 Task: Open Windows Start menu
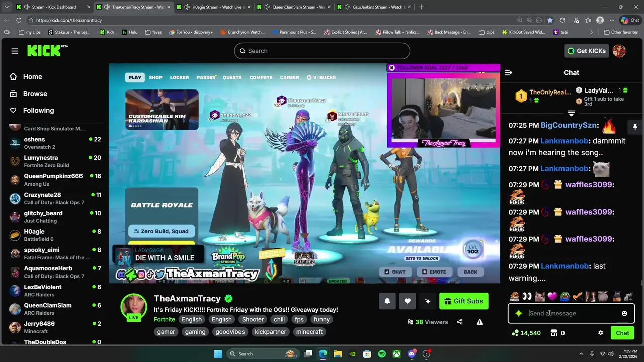[x=218, y=354]
